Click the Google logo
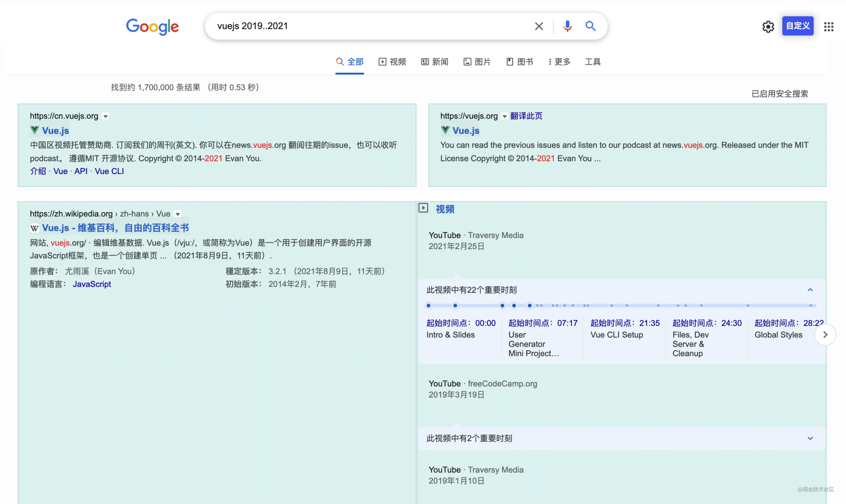The height and width of the screenshot is (504, 846). (x=152, y=26)
